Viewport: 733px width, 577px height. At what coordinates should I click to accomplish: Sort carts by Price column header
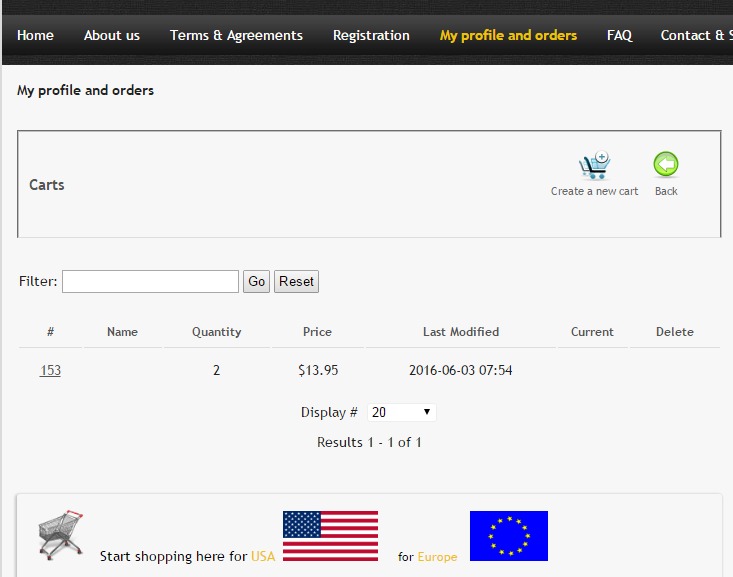point(317,332)
